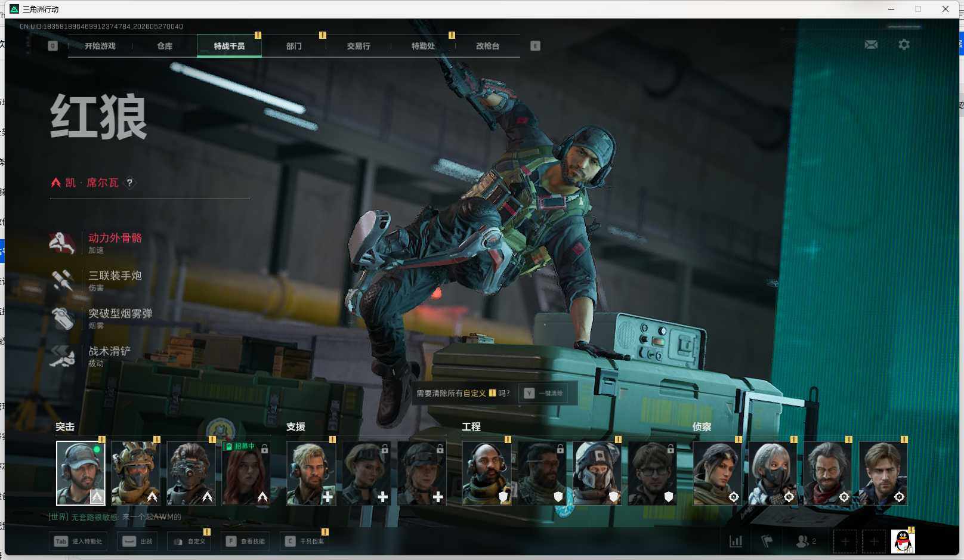Click the 侦察 category heading
This screenshot has height=560, width=964.
point(702,427)
